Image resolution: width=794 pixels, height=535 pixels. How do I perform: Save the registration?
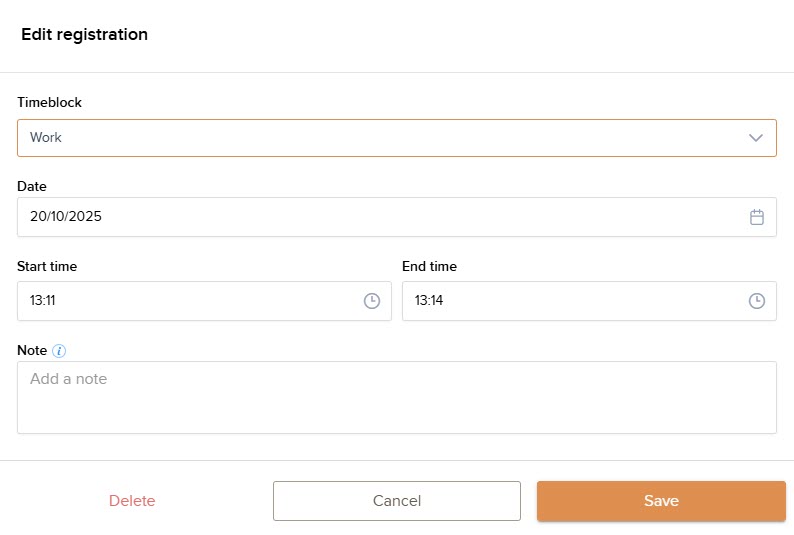(661, 501)
